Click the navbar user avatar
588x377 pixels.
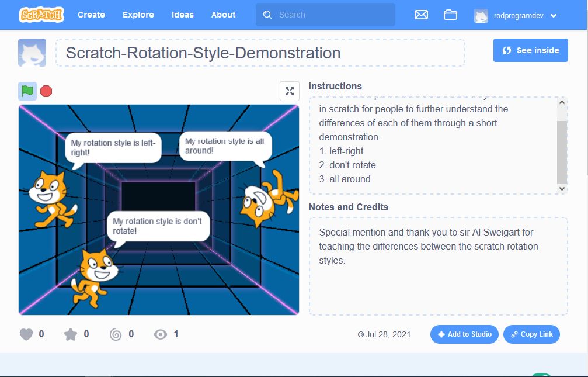coord(481,16)
